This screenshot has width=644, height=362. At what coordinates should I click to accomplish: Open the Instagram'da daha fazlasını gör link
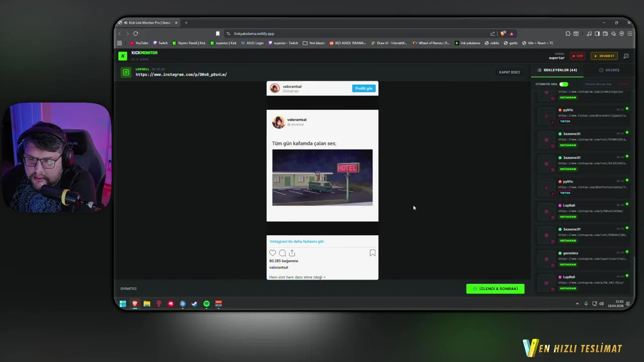(297, 241)
